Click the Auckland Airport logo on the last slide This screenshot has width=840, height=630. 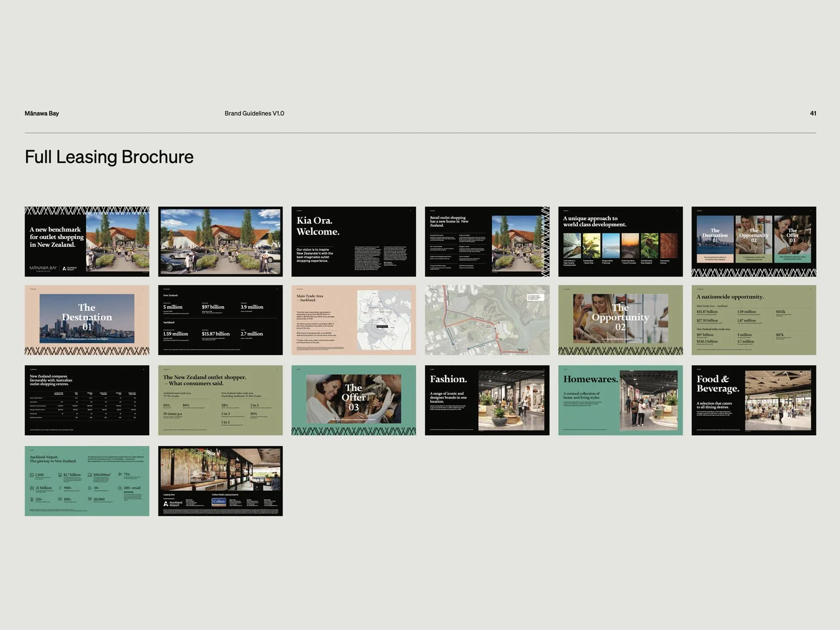point(173,503)
